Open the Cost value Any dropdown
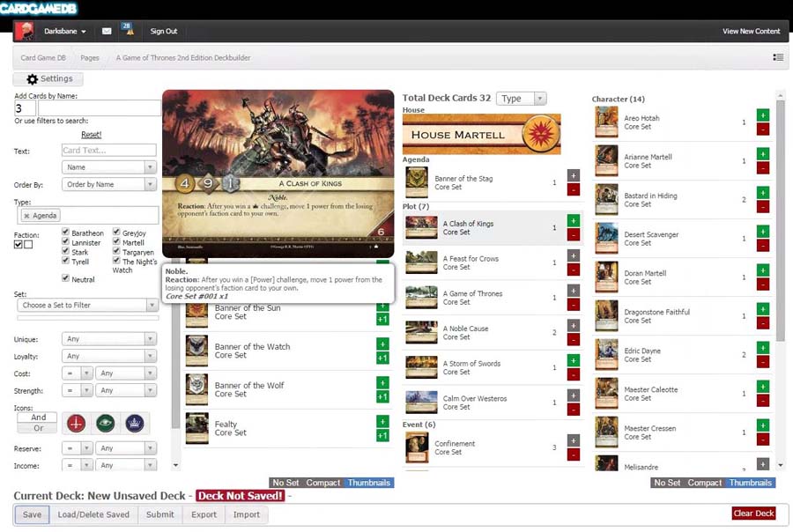The image size is (793, 532). 125,373
